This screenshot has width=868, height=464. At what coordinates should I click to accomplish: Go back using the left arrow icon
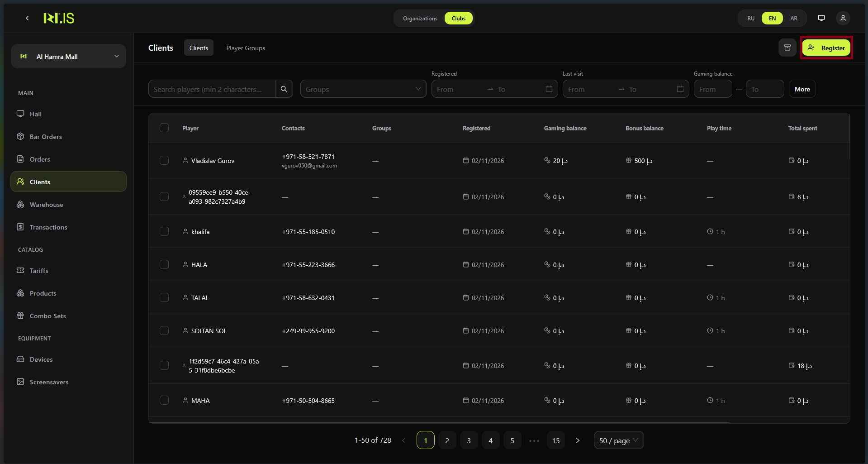coord(27,18)
